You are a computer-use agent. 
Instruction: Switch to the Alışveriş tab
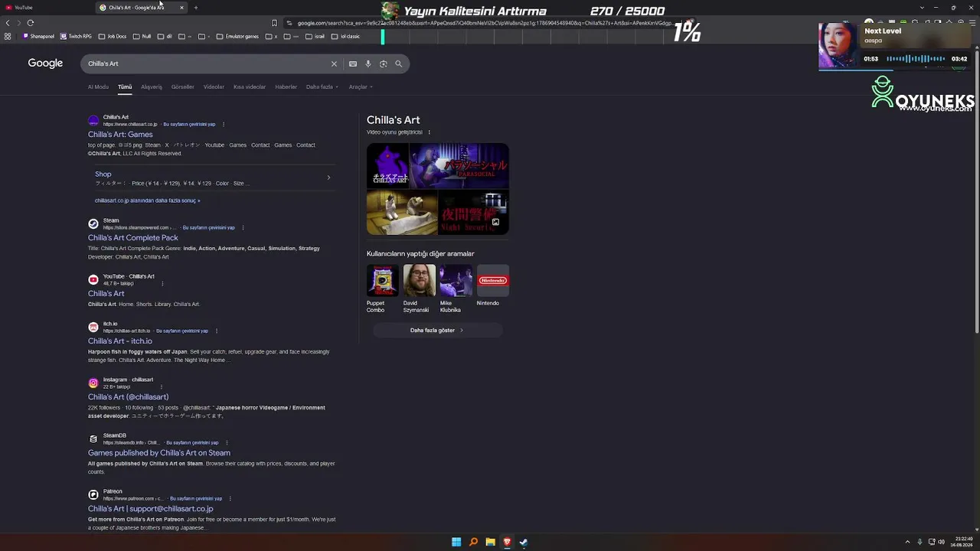[x=152, y=86]
